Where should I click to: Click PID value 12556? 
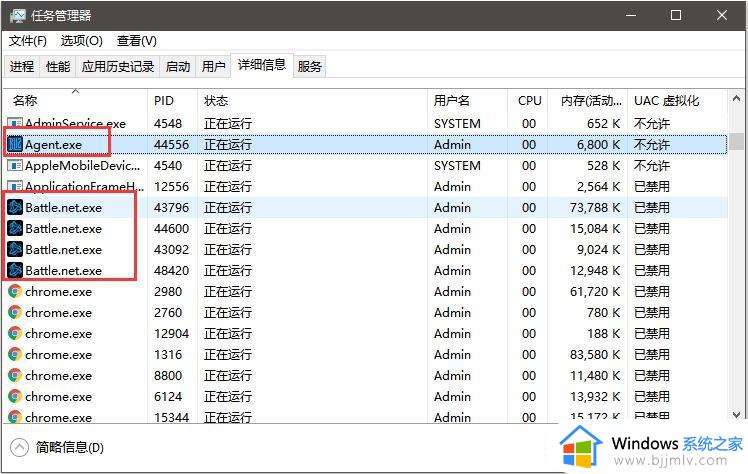pyautogui.click(x=171, y=186)
